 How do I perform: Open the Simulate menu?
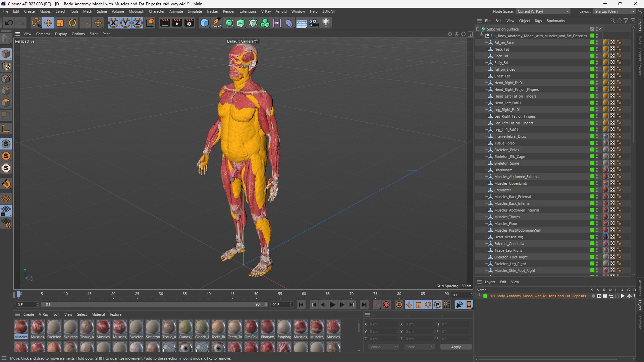coord(195,11)
